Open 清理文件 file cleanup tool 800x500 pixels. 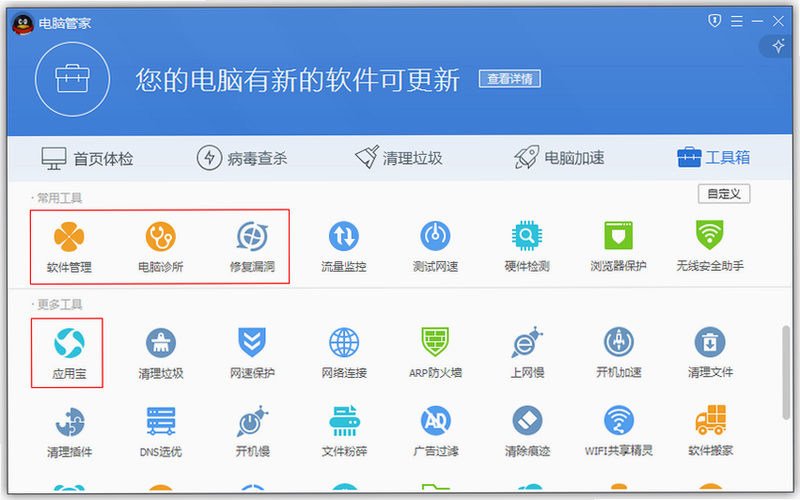[x=710, y=354]
